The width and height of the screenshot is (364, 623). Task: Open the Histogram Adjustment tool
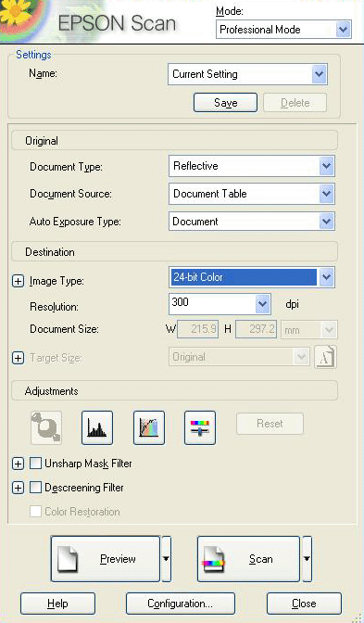coord(97,428)
